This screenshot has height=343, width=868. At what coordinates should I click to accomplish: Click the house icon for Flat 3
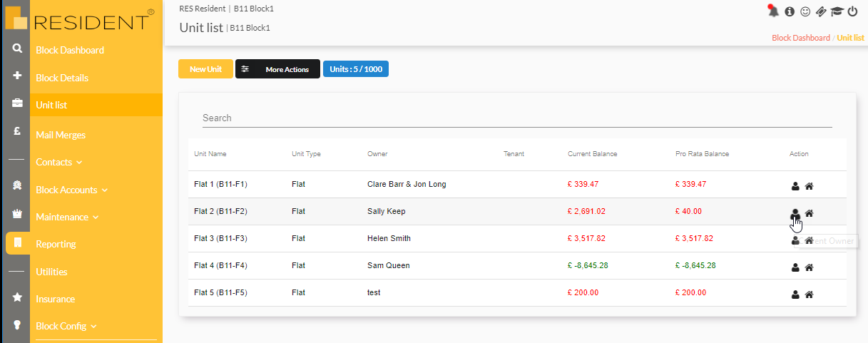tap(809, 240)
